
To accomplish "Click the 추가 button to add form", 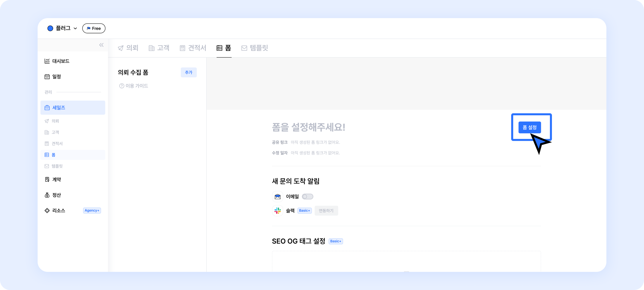I will point(189,72).
